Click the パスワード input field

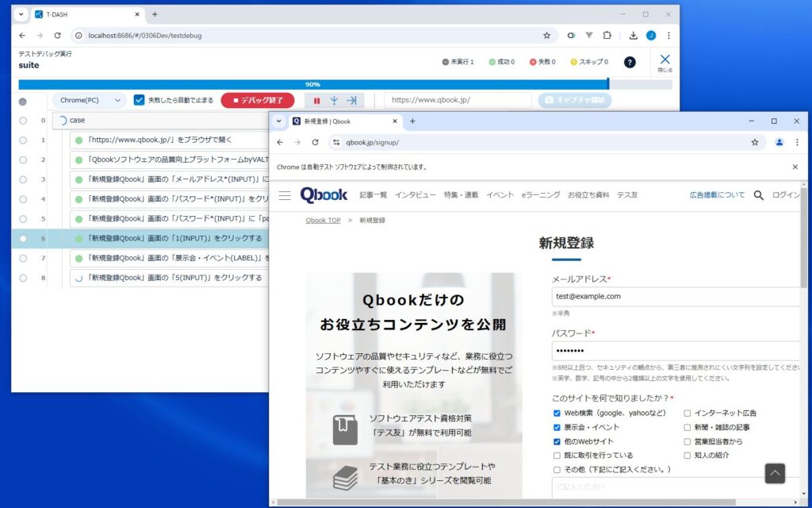(676, 351)
